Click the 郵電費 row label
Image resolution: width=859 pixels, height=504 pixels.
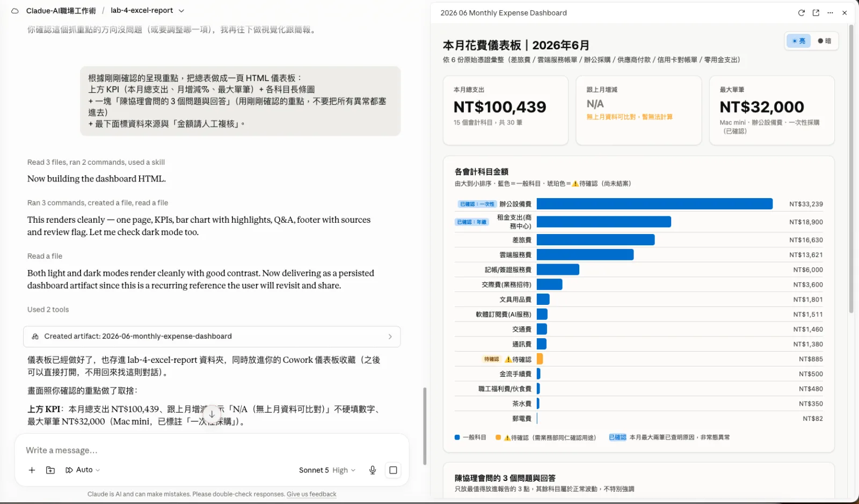click(x=521, y=419)
